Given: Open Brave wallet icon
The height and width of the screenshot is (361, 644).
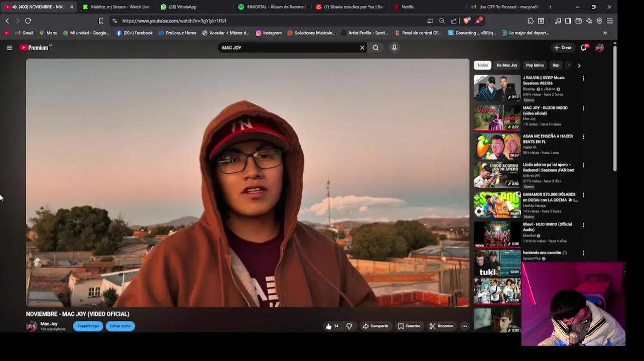Looking at the screenshot, I should 578,21.
